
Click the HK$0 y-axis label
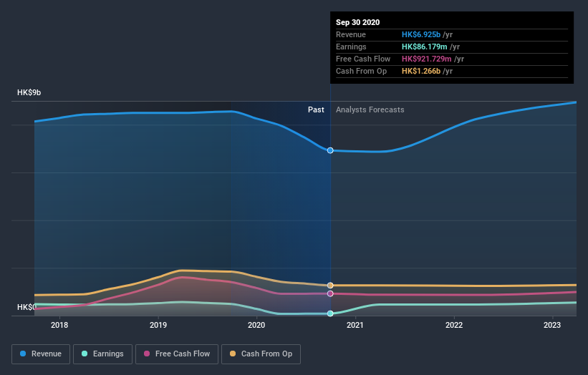click(x=26, y=307)
